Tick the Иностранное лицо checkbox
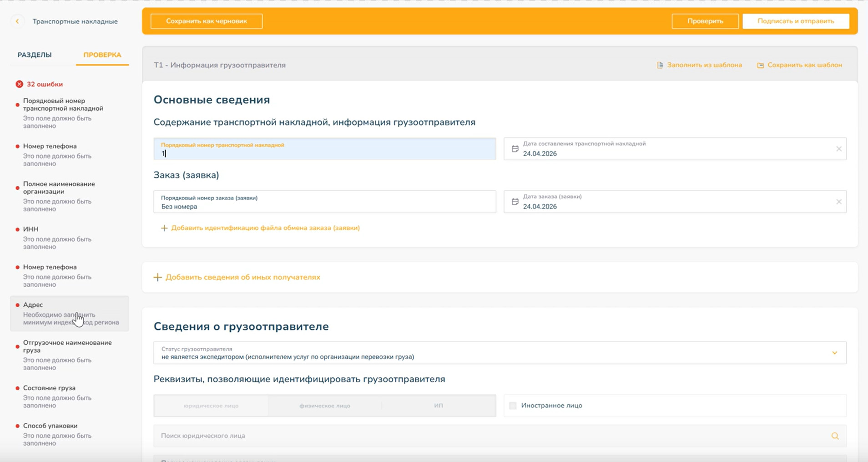868x462 pixels. 513,406
